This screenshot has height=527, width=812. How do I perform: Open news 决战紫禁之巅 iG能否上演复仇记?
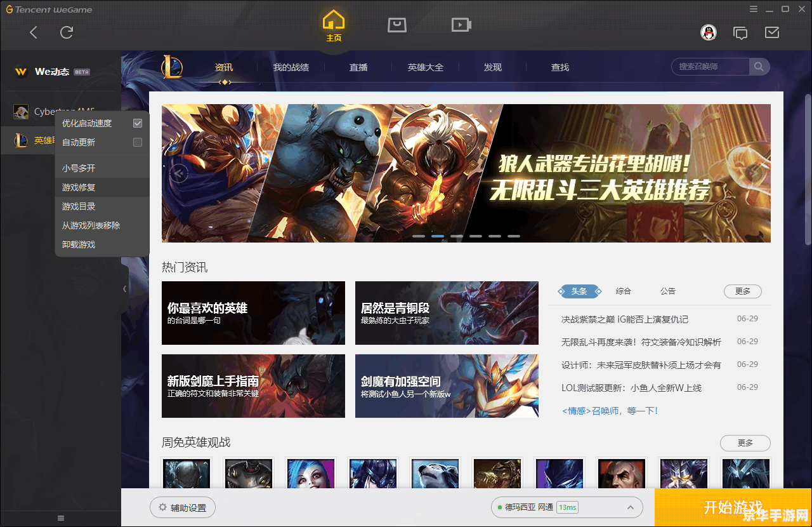[x=625, y=319]
